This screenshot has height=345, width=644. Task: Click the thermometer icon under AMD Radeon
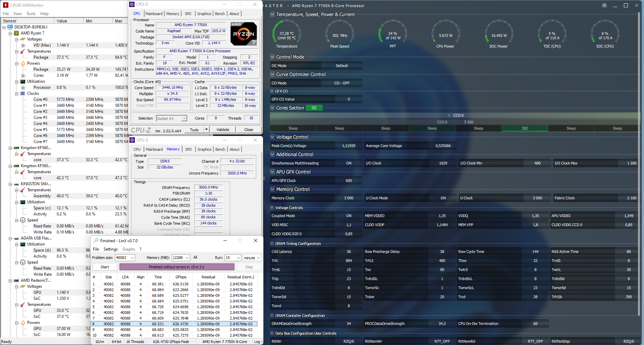(23, 304)
